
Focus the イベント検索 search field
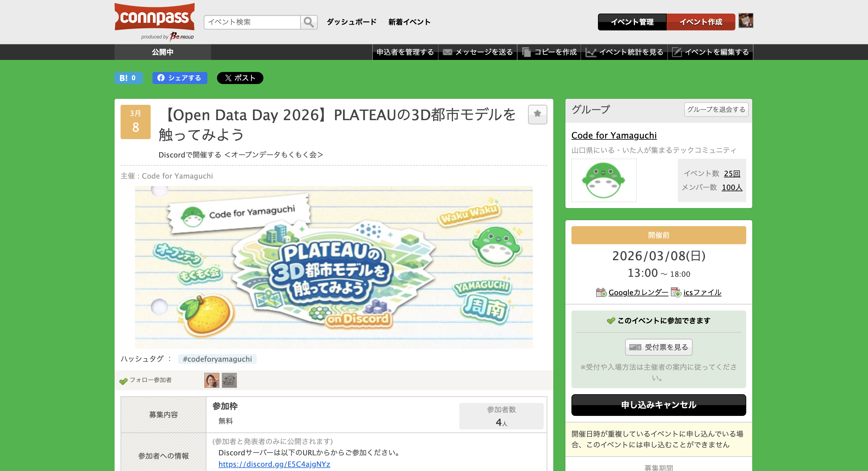pyautogui.click(x=252, y=22)
